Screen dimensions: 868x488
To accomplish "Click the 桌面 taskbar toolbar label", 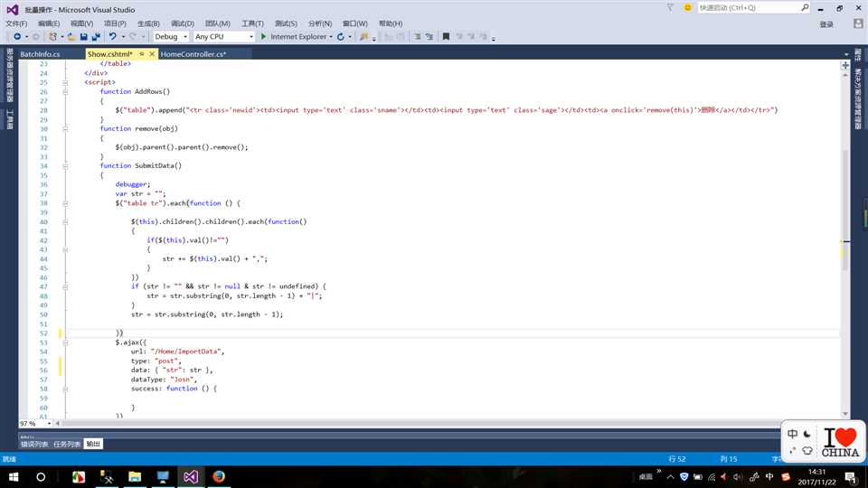I will coord(646,477).
